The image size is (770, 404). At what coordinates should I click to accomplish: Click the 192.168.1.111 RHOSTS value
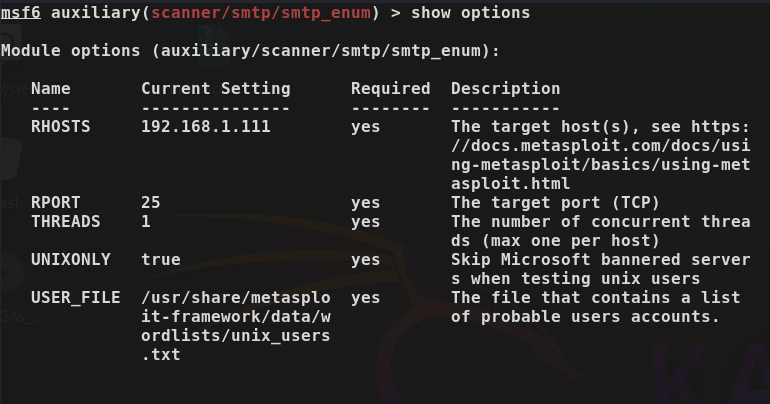click(x=206, y=127)
